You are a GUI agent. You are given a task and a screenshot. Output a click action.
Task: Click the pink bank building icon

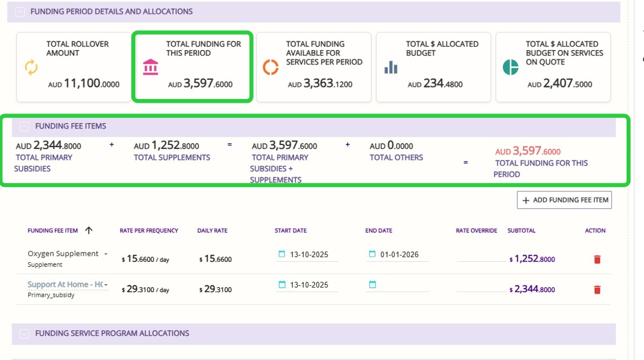click(x=150, y=67)
